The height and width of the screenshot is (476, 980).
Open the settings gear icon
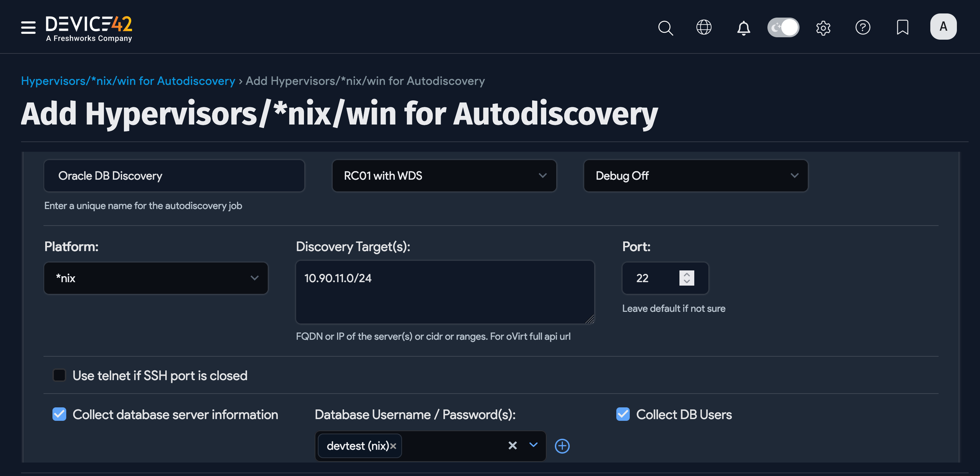[823, 27]
